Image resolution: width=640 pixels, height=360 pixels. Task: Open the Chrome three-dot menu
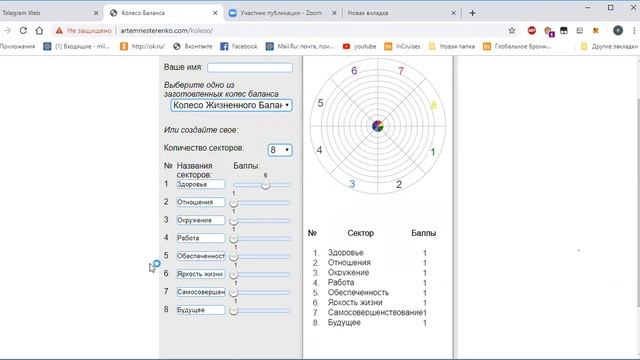click(634, 31)
